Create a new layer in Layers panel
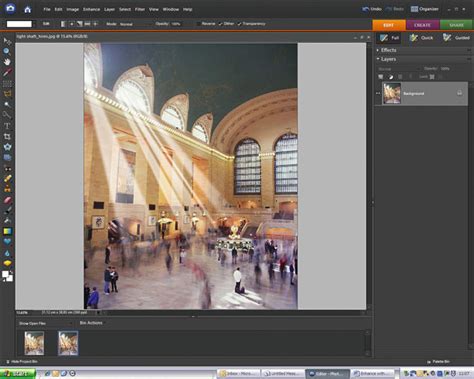The image size is (474, 379). [381, 77]
